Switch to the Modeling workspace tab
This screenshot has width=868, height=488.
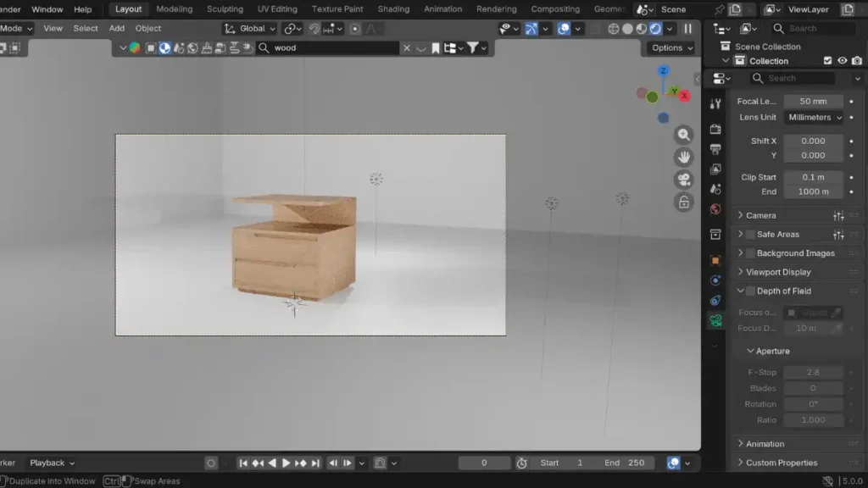(175, 9)
